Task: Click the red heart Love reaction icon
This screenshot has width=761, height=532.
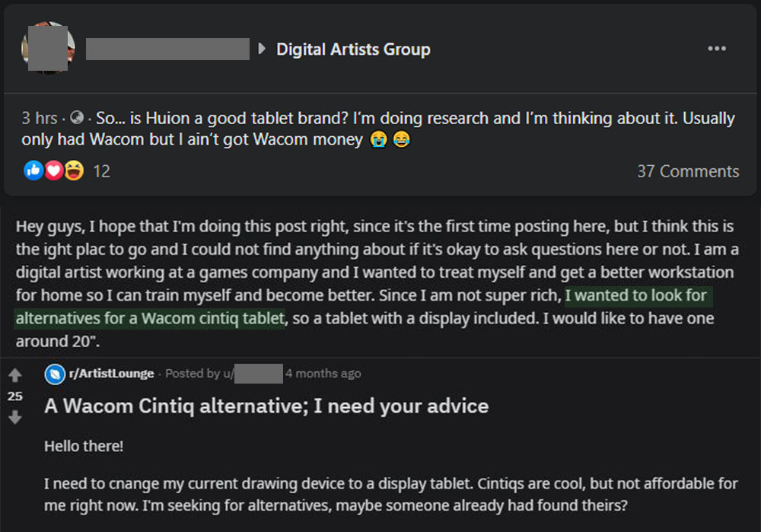Action: point(54,170)
